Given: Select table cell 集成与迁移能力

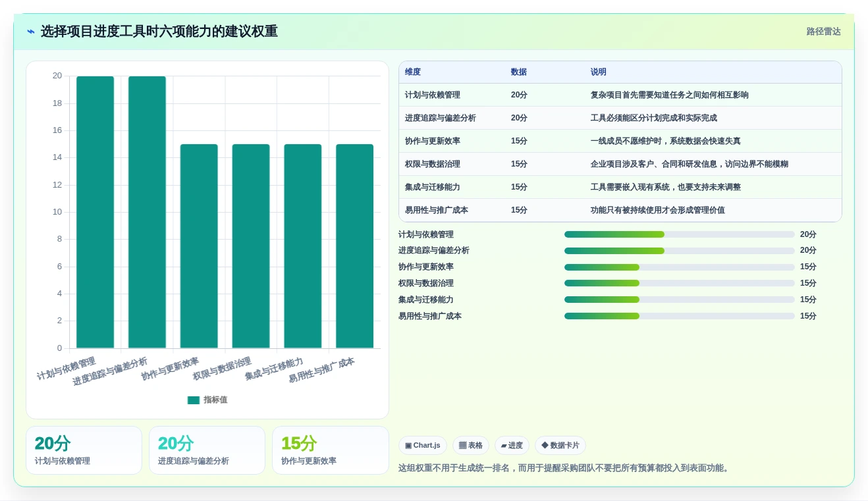Looking at the screenshot, I should coord(433,187).
